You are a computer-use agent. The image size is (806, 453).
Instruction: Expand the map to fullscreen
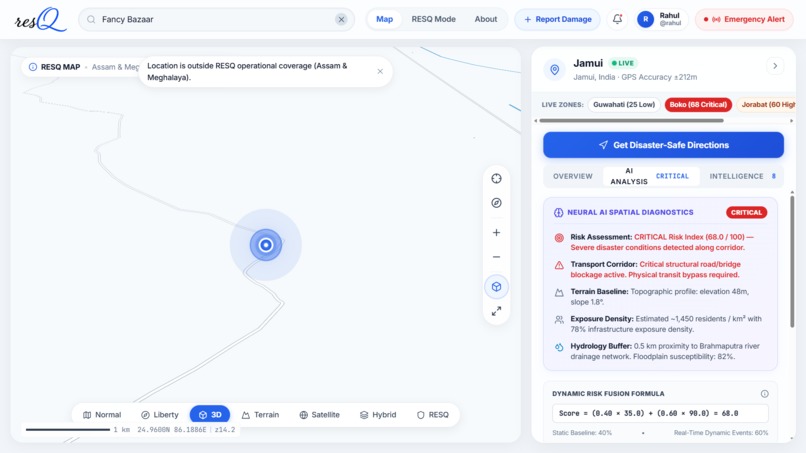point(496,311)
